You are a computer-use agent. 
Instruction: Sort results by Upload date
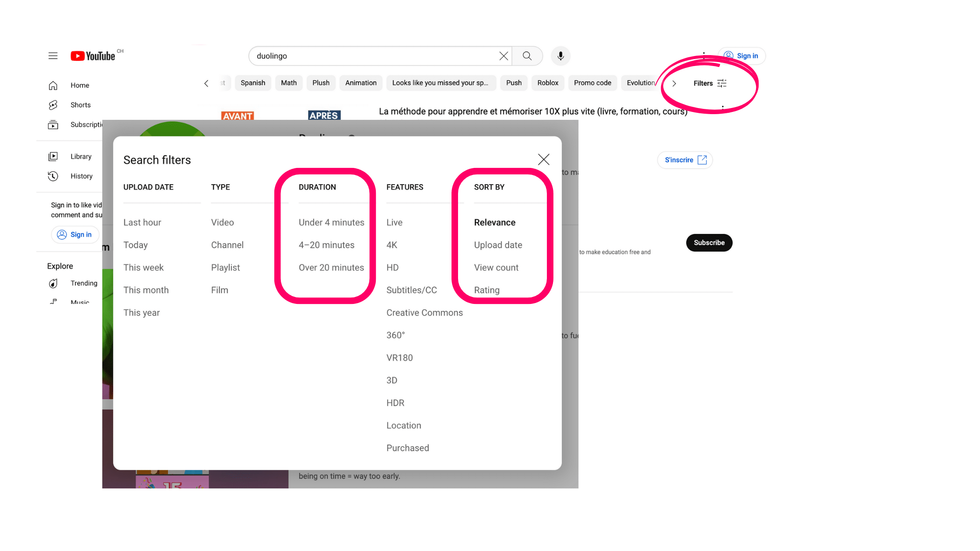click(498, 245)
